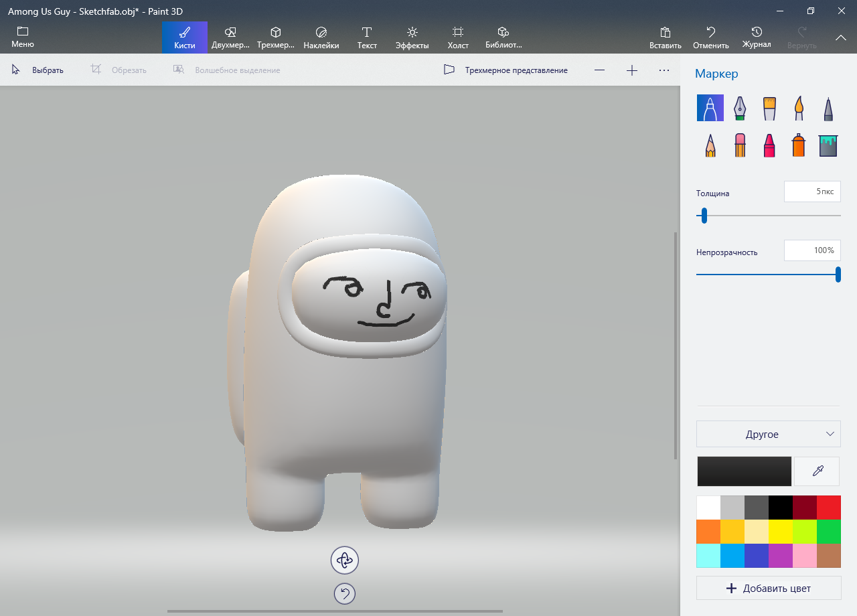Screen dimensions: 857x616
Task: Open the three-dots more options menu
Action: click(x=664, y=70)
